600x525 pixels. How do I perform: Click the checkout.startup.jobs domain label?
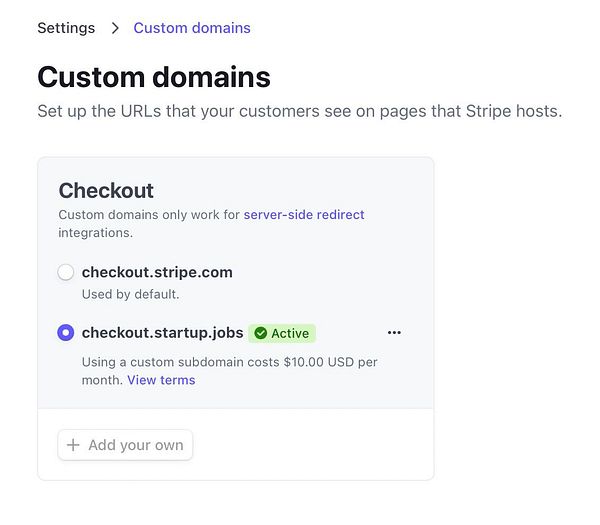pos(163,333)
